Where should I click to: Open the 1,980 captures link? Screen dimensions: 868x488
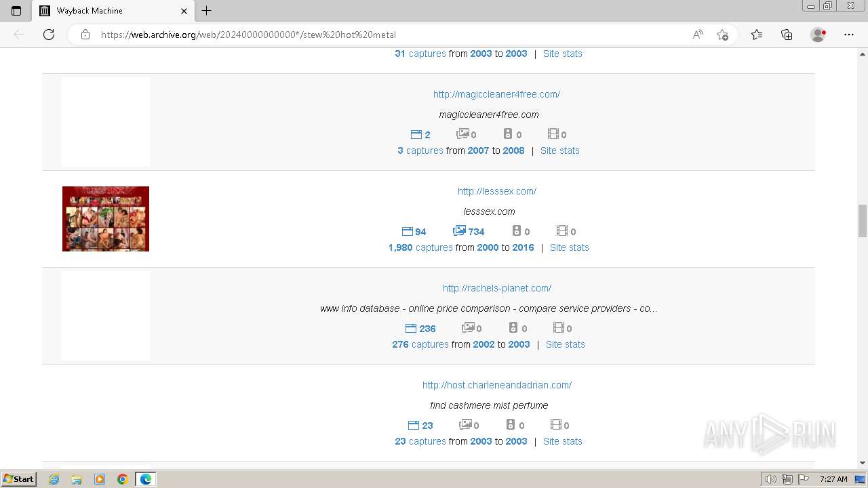[420, 247]
